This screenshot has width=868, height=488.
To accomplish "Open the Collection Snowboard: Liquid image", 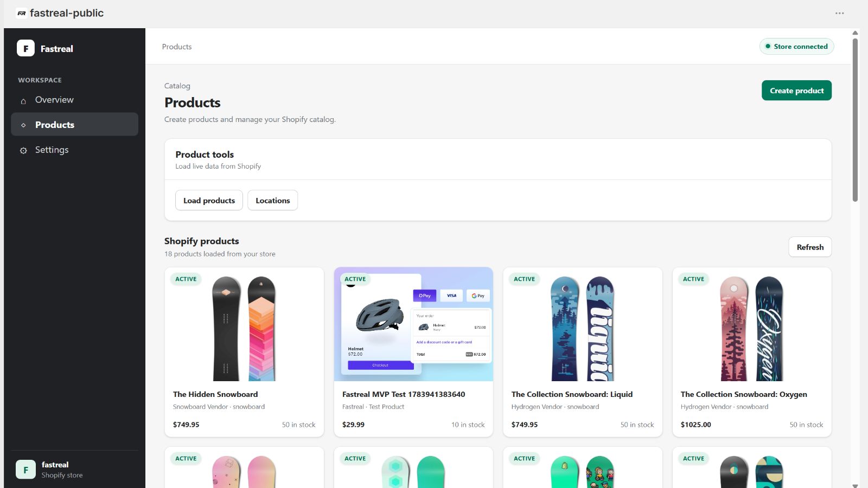I will (x=583, y=324).
